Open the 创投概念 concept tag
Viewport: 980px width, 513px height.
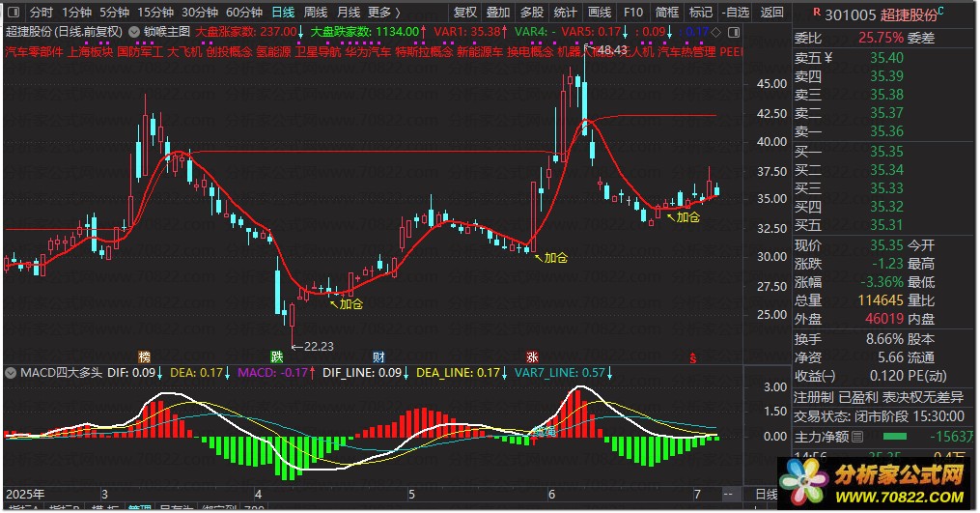tap(229, 51)
